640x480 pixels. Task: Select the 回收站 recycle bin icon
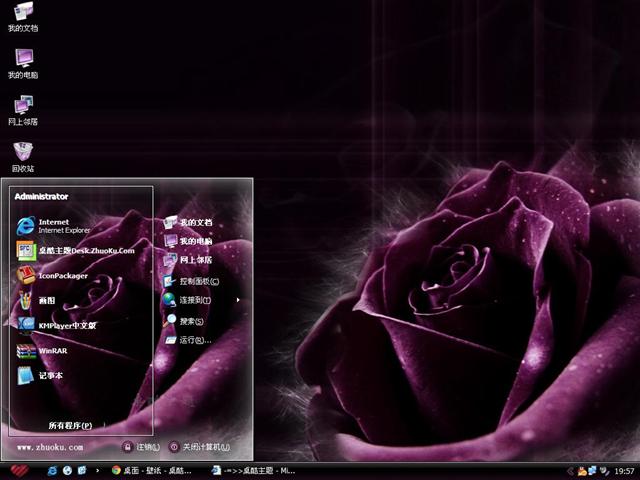(23, 157)
